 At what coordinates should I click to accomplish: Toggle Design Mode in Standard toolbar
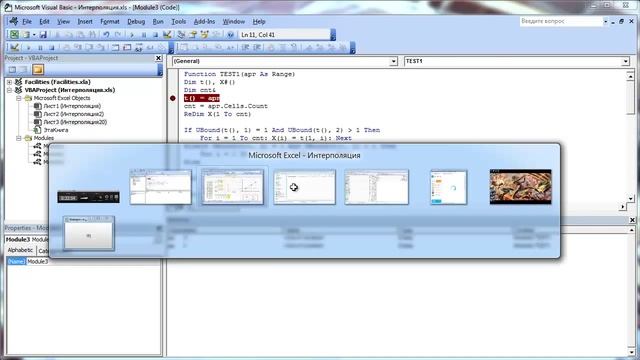[x=167, y=35]
